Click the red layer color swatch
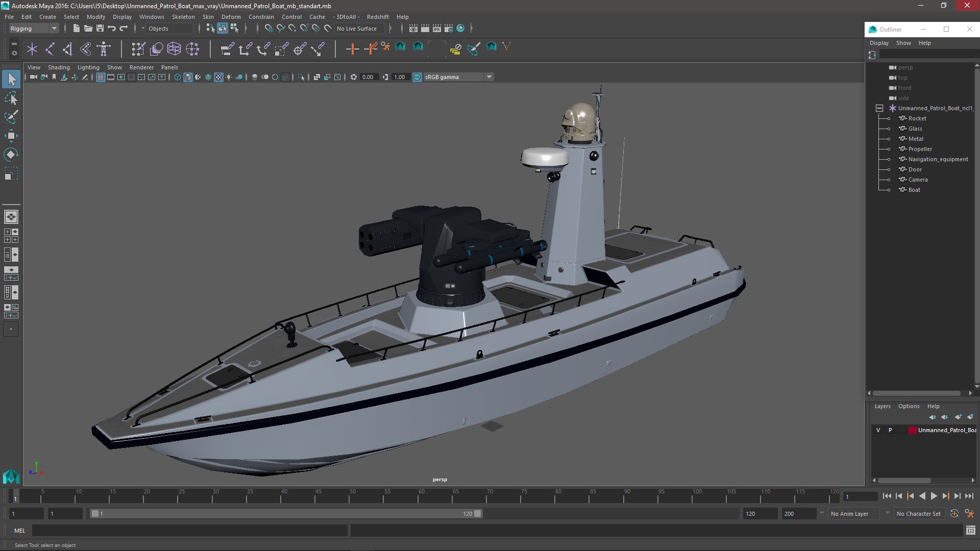 (912, 430)
